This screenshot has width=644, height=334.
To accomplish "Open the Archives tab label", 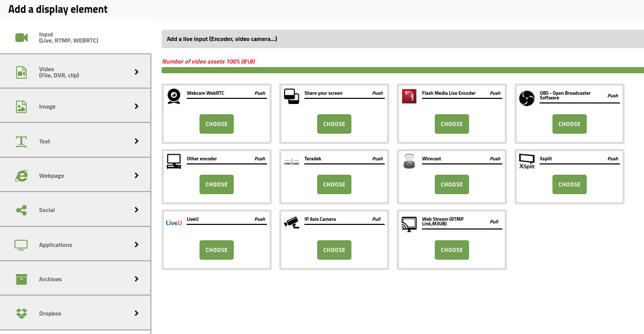I will [x=50, y=279].
